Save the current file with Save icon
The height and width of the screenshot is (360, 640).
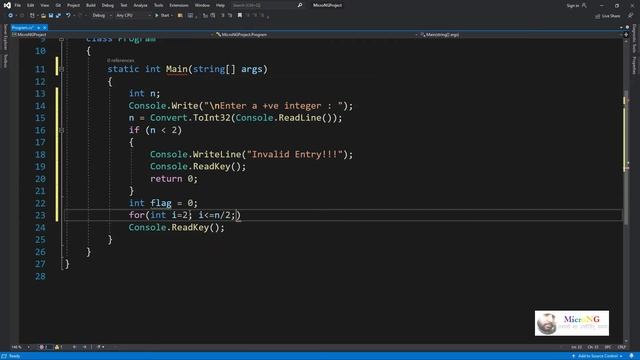coord(51,16)
